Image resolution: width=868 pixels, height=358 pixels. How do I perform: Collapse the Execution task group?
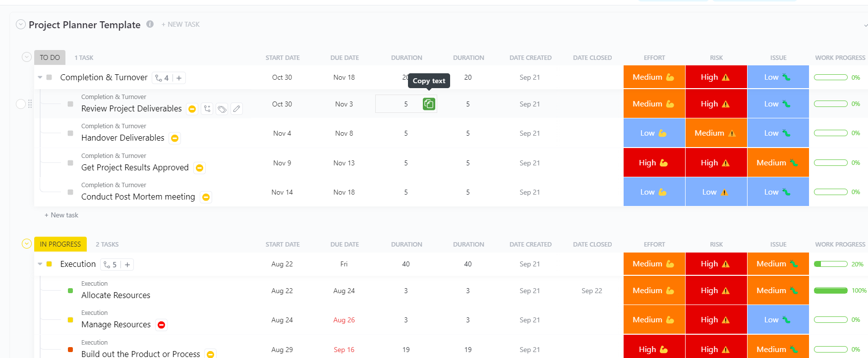[x=40, y=264]
